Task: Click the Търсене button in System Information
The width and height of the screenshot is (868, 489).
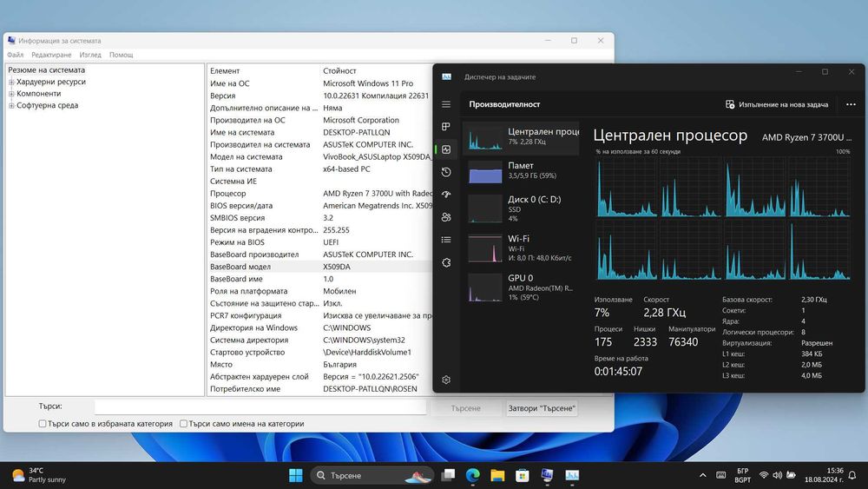Action: point(465,408)
